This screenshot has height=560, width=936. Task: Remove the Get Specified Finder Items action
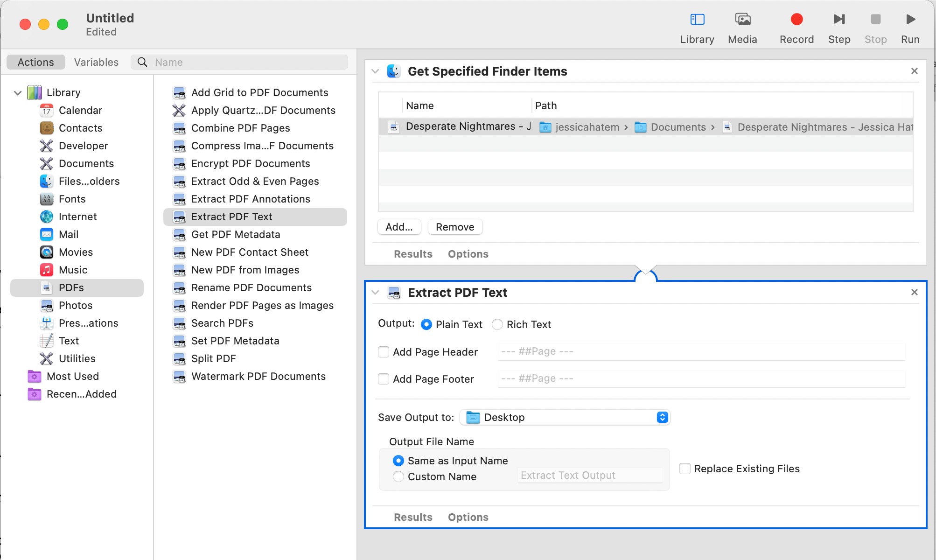coord(915,71)
